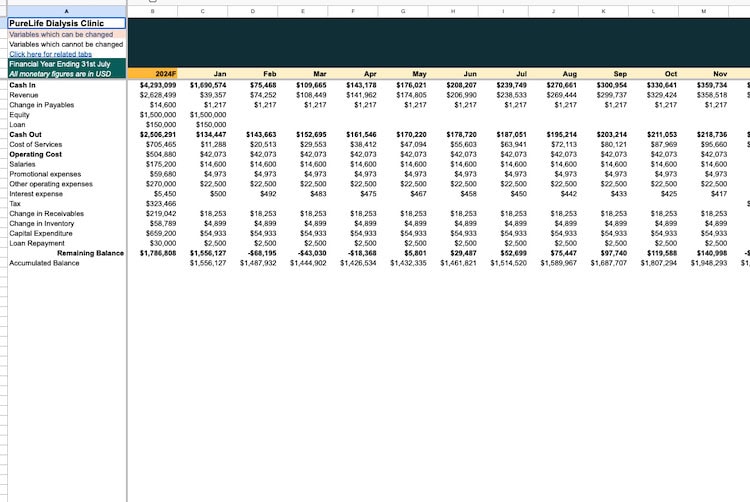Click the Mar month heading
This screenshot has width=750, height=502.
point(303,74)
